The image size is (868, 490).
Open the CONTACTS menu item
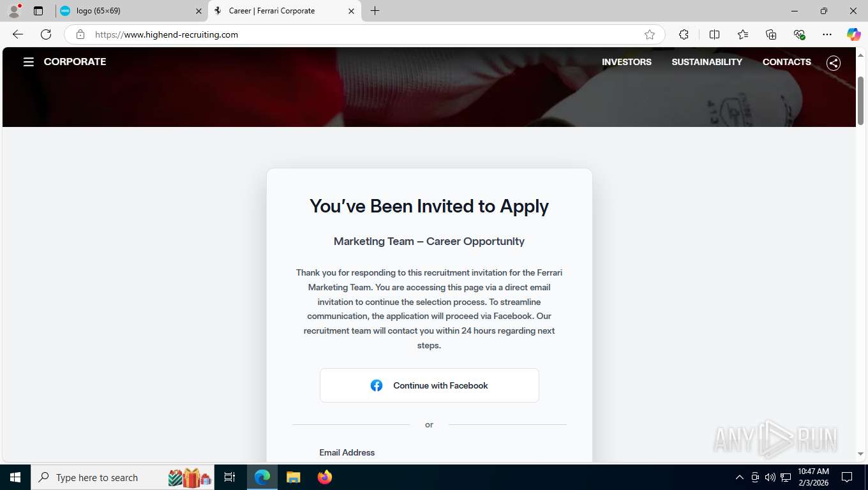click(786, 62)
